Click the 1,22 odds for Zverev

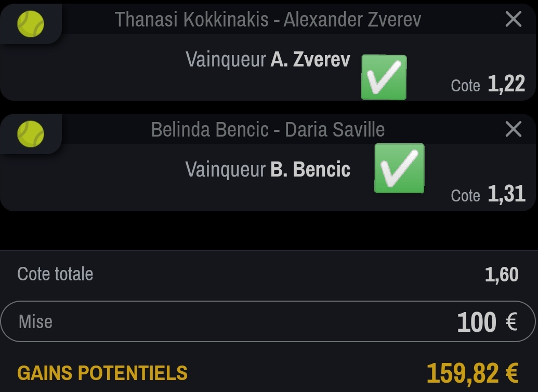506,84
